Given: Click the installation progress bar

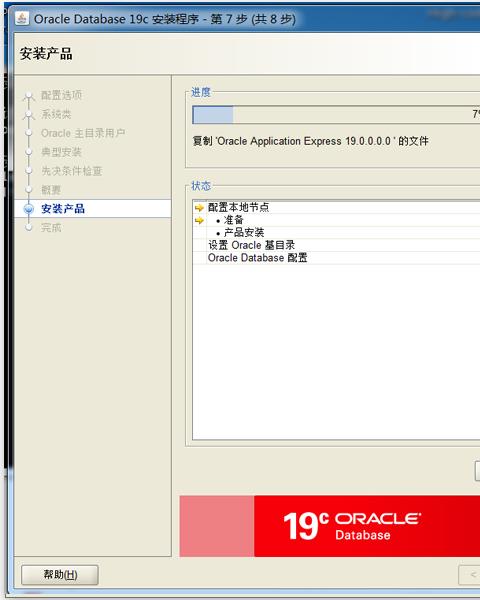Looking at the screenshot, I should pyautogui.click(x=336, y=114).
